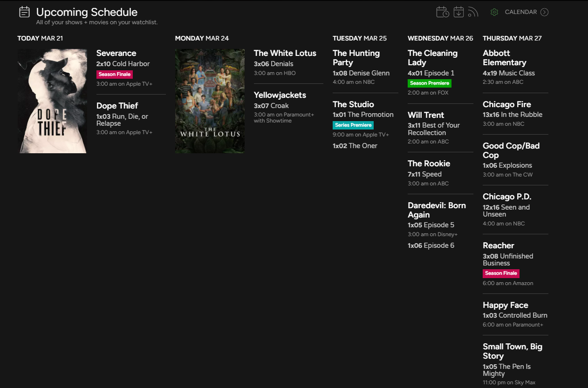588x388 pixels.
Task: Click the download calendar icon
Action: click(459, 12)
